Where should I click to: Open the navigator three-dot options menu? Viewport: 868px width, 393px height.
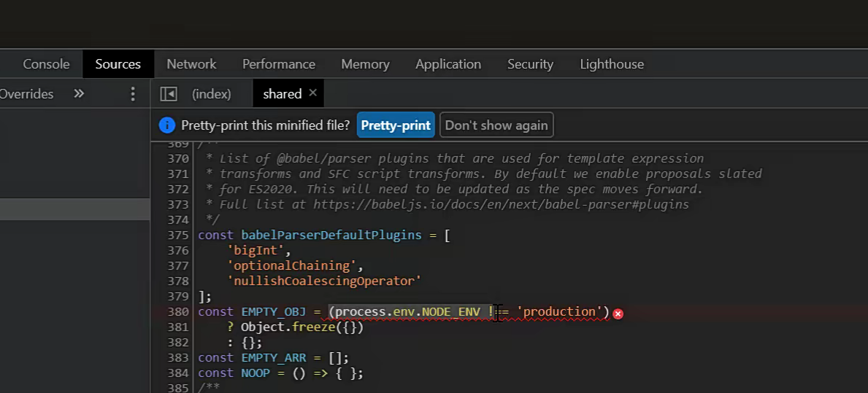pyautogui.click(x=133, y=94)
